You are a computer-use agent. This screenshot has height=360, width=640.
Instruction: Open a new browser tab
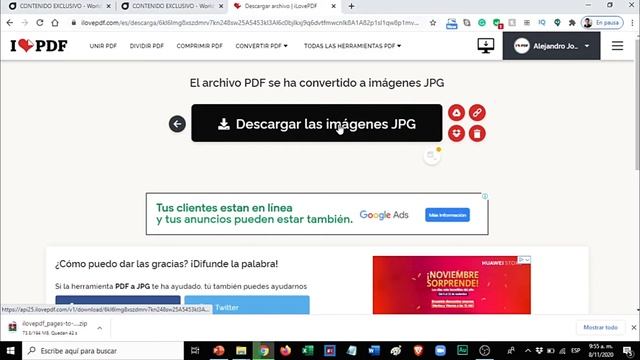(x=351, y=6)
